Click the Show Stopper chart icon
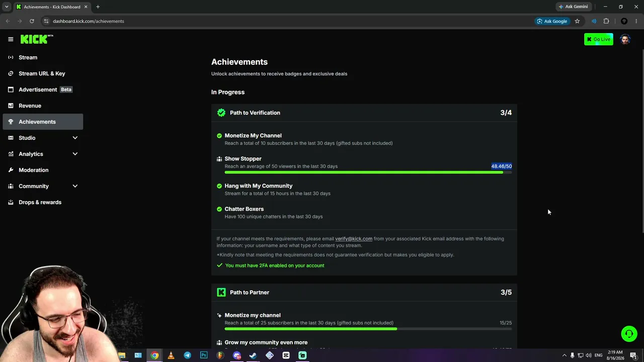This screenshot has width=644, height=362. (219, 159)
